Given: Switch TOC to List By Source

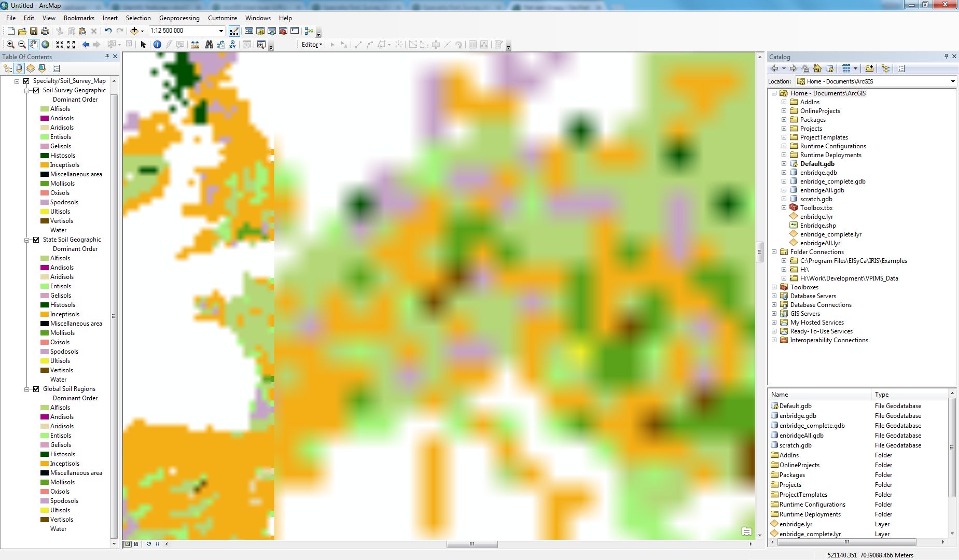Looking at the screenshot, I should pyautogui.click(x=19, y=68).
